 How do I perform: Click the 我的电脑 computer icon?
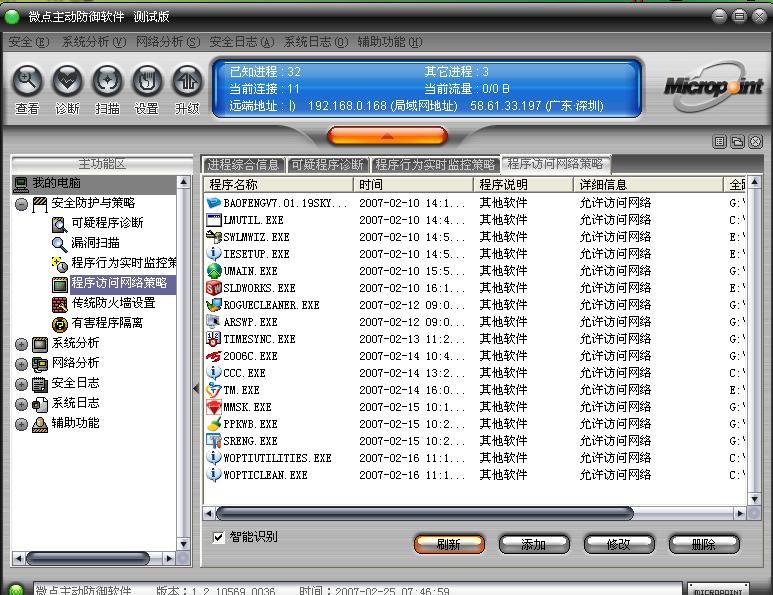click(x=21, y=184)
